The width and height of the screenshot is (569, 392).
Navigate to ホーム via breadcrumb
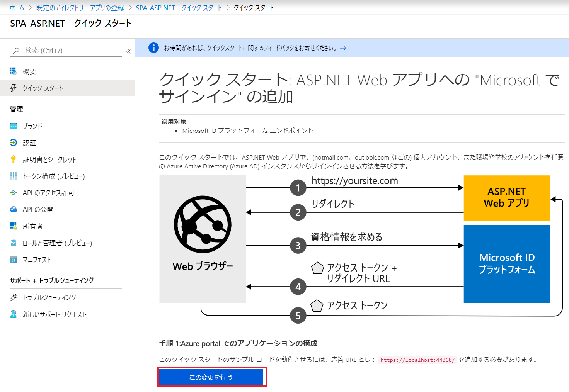17,7
